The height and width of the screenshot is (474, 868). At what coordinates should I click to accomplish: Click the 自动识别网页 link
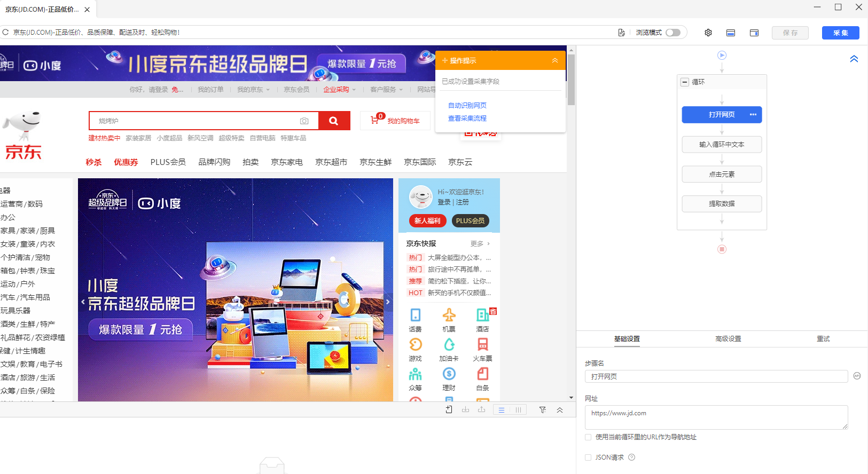point(467,106)
